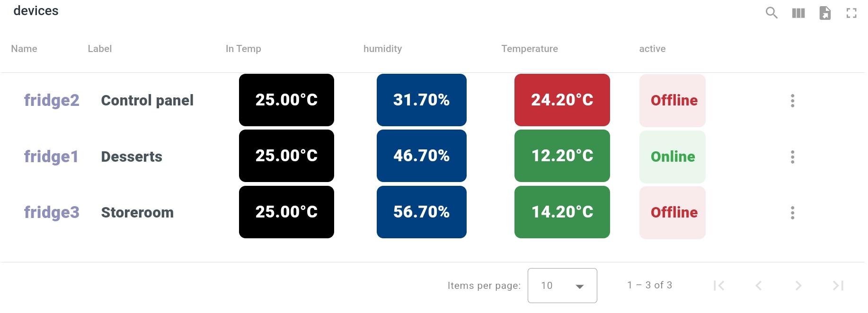Open the three-dot menu for fridge3
868x313 pixels.
point(792,212)
